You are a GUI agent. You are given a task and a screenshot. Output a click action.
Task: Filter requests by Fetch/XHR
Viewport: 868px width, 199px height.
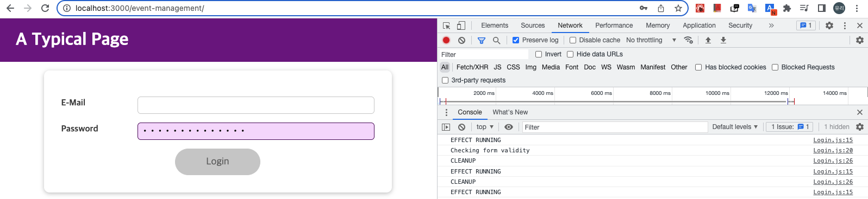(x=472, y=67)
